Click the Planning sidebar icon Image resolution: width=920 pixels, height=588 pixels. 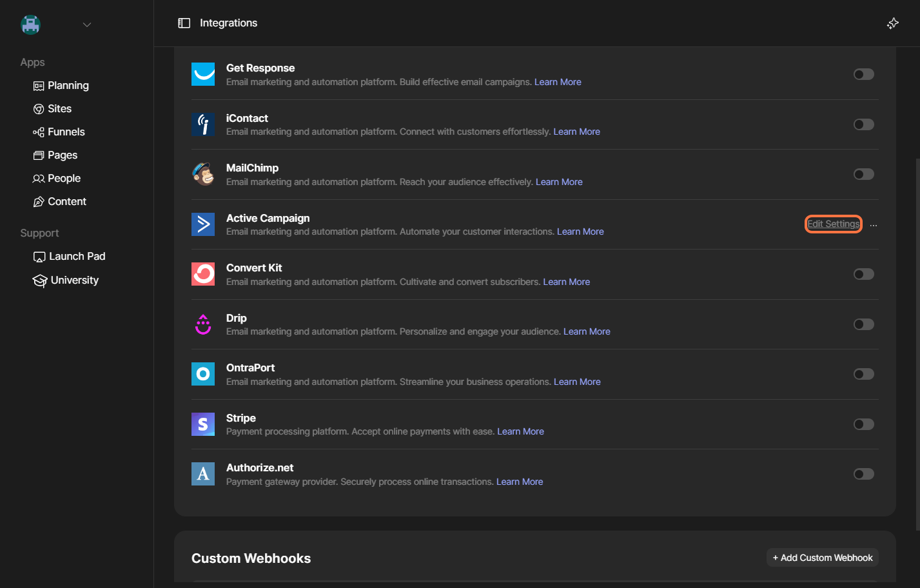point(39,86)
